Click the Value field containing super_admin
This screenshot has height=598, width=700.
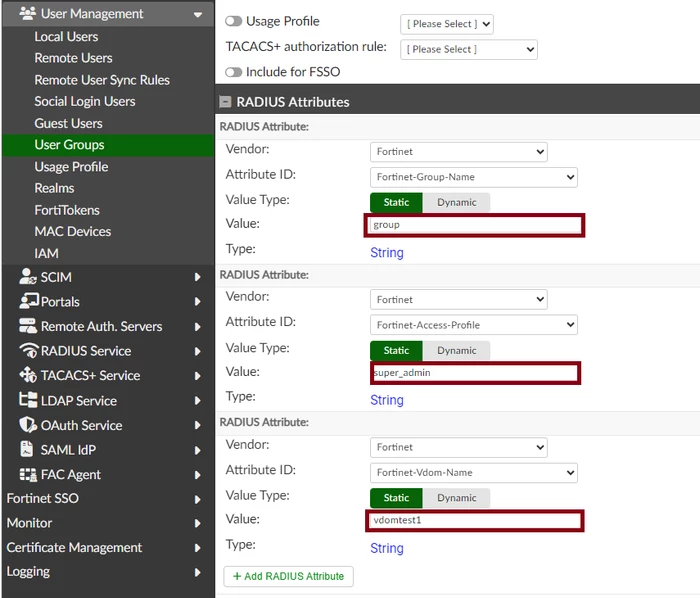pos(475,373)
